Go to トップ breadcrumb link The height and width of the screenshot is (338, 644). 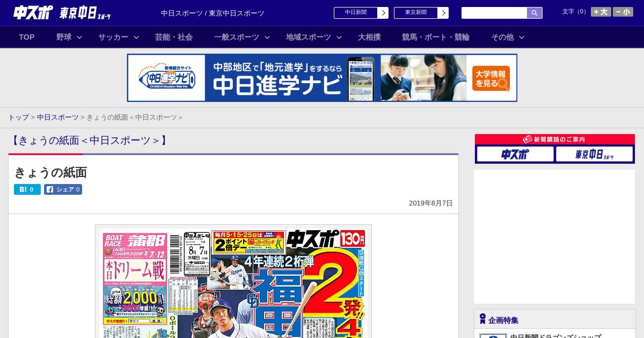(x=18, y=117)
